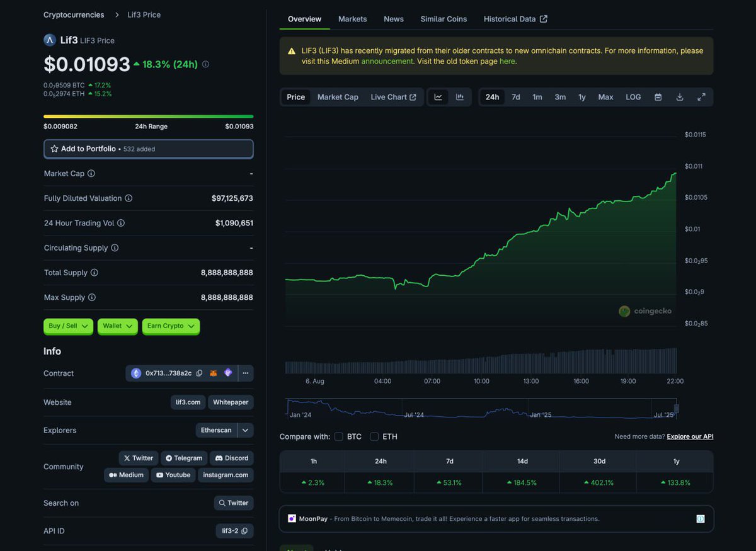Screen dimensions: 756x551
Task: Open the Twitter community link
Action: click(139, 458)
